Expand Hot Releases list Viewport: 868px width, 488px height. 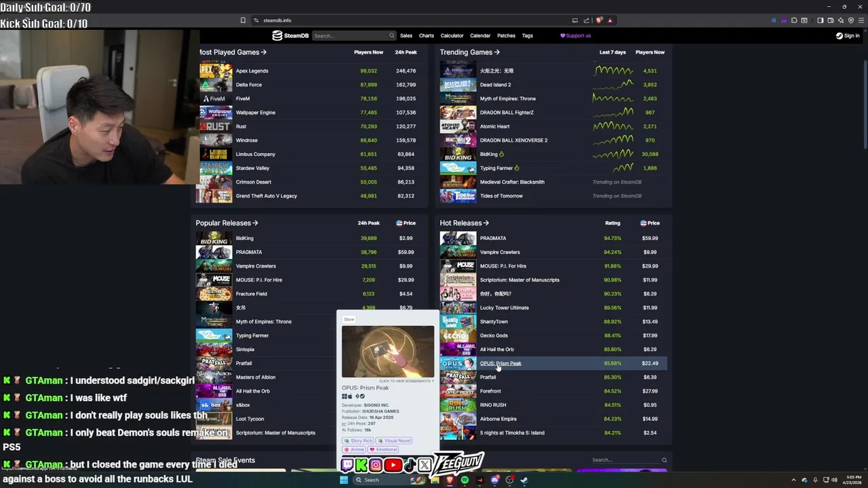point(464,223)
